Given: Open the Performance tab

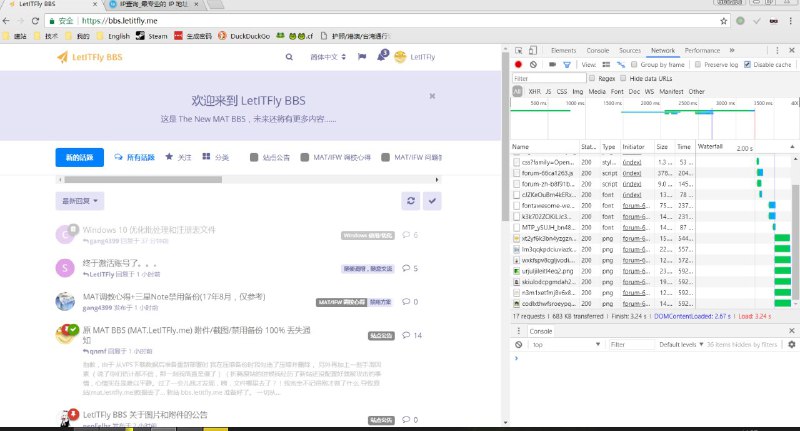Looking at the screenshot, I should (702, 50).
